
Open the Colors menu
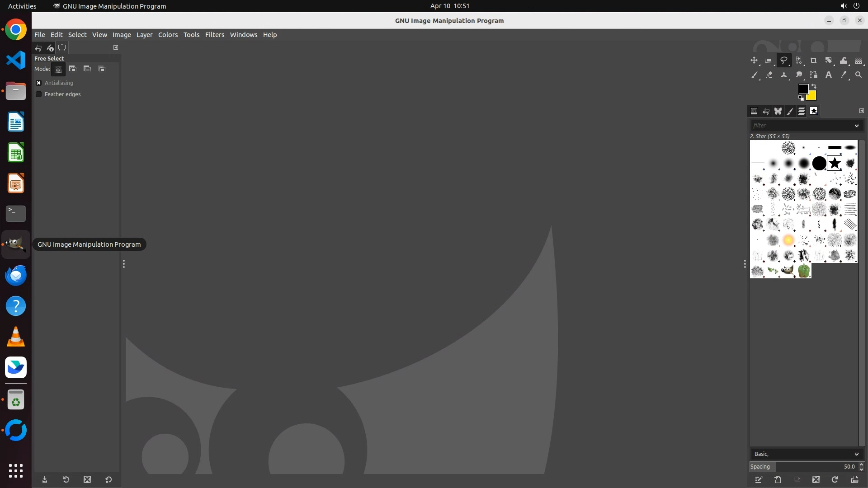pos(168,35)
